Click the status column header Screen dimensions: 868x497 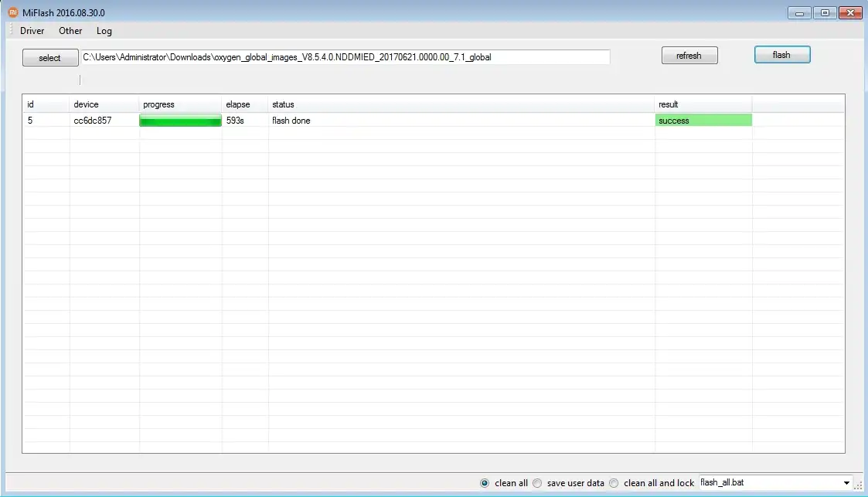point(283,104)
